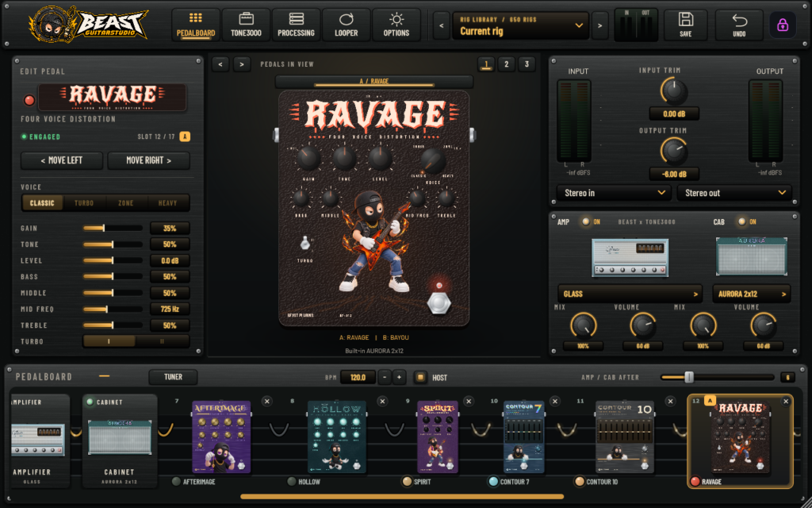Decrease BPM with minus button
Screen dimensions: 812x508
385,377
